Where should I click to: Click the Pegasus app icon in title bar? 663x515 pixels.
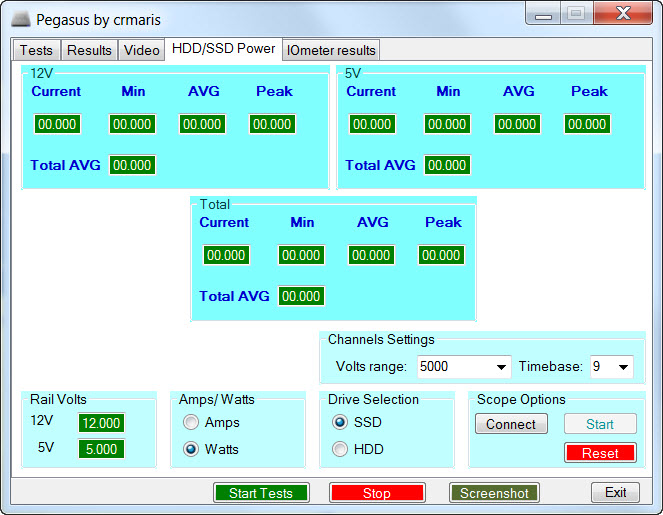pos(19,20)
